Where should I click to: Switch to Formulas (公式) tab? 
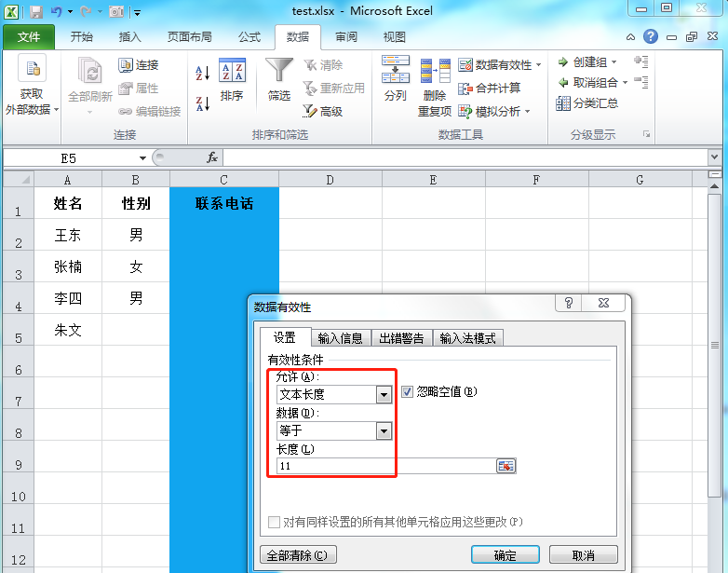249,36
